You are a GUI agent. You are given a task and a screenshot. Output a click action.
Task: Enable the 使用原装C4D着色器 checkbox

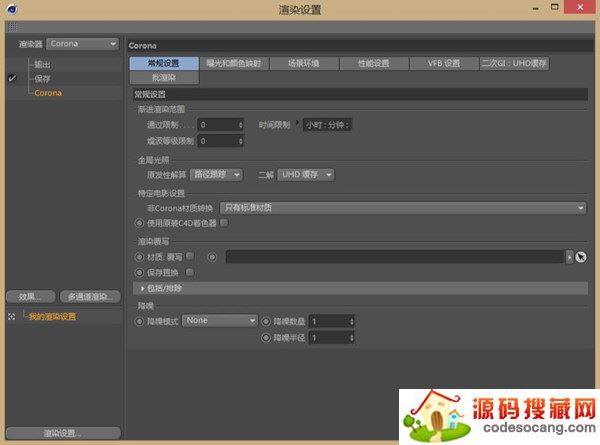224,222
